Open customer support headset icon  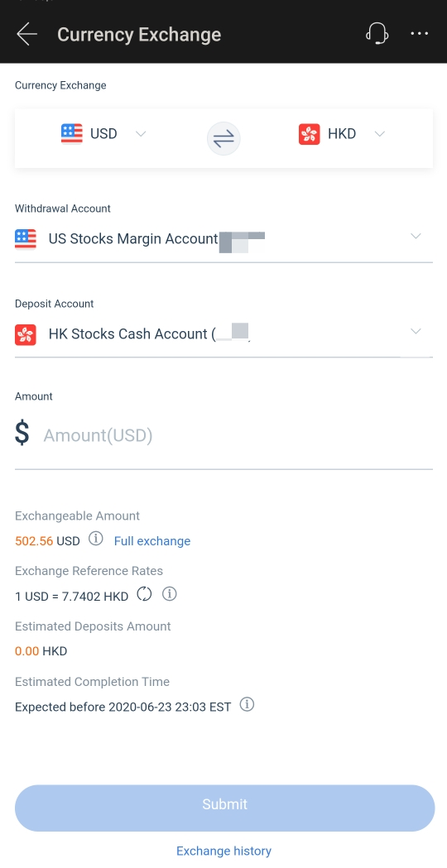click(377, 34)
